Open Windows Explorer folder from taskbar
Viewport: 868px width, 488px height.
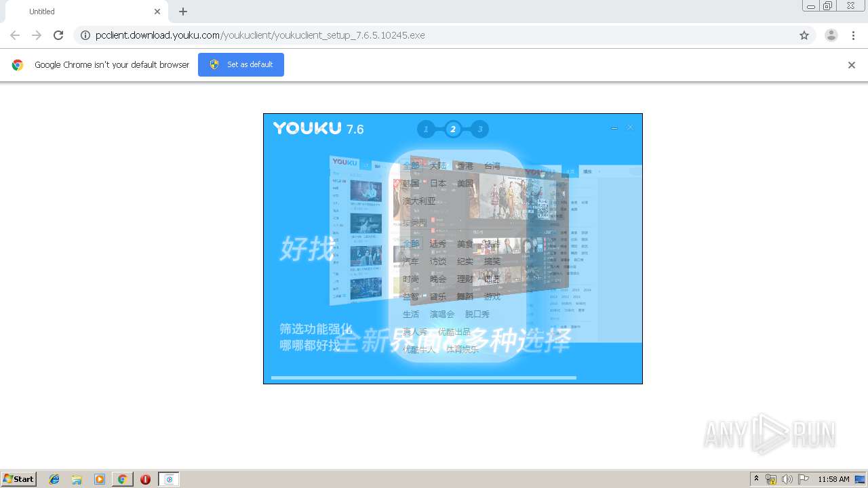pyautogui.click(x=77, y=479)
